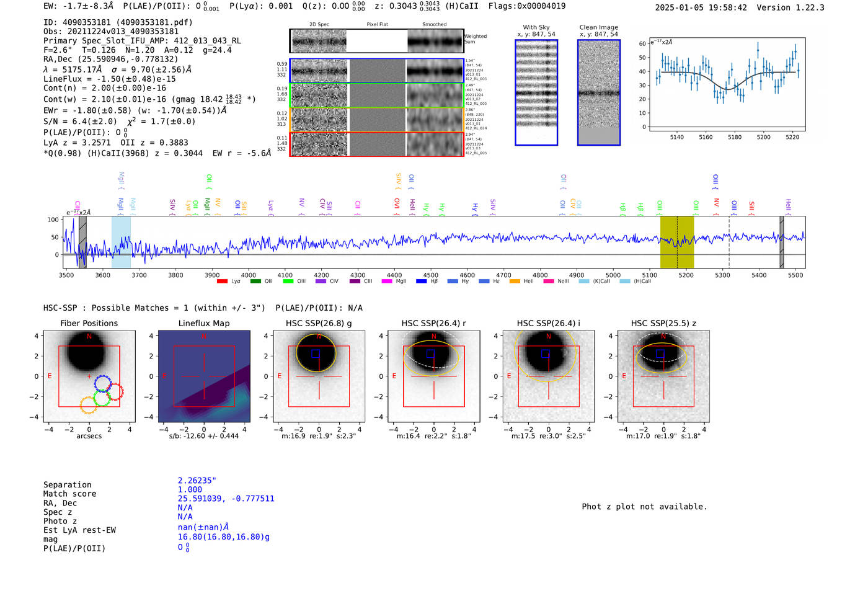
Task: Click the Pixel Flat column header
Action: click(x=378, y=25)
